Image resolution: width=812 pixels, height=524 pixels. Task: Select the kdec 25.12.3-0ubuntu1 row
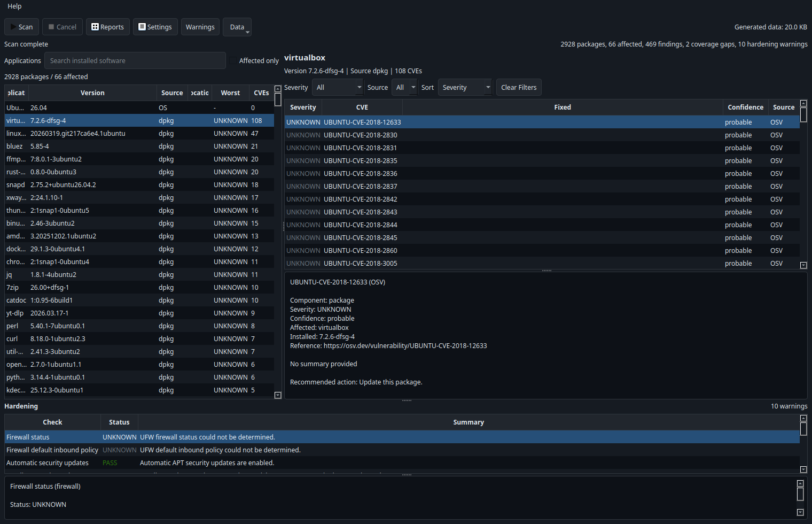tap(139, 390)
